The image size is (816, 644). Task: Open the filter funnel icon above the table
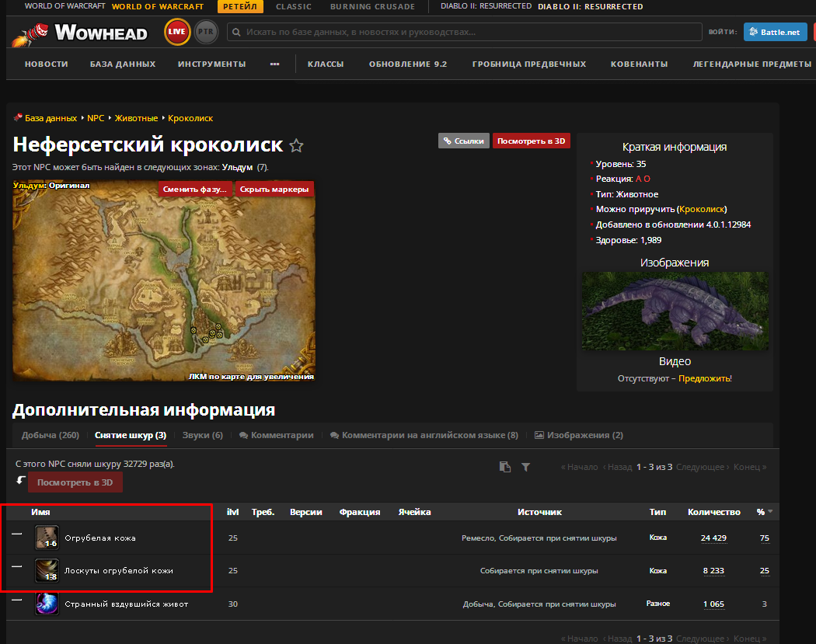[x=525, y=467]
